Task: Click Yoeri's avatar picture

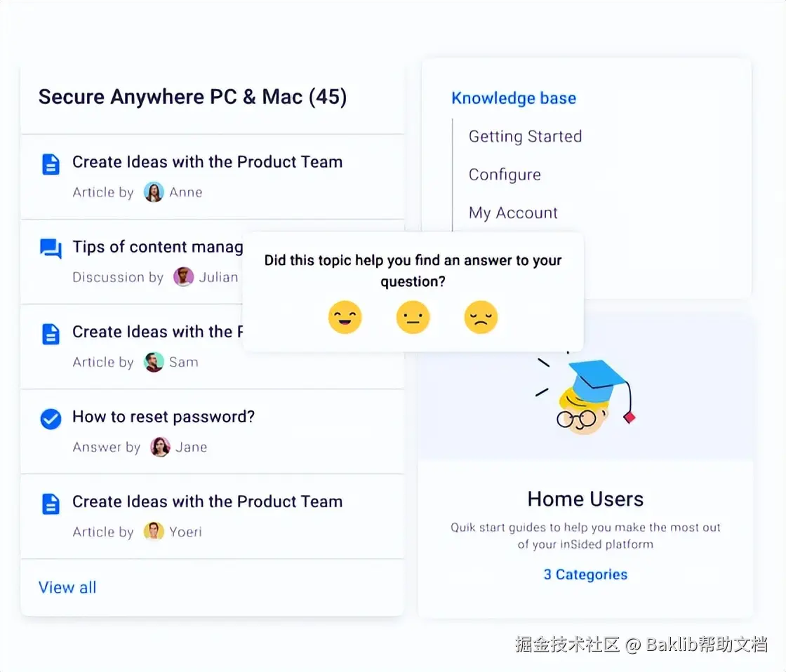Action: (x=154, y=531)
